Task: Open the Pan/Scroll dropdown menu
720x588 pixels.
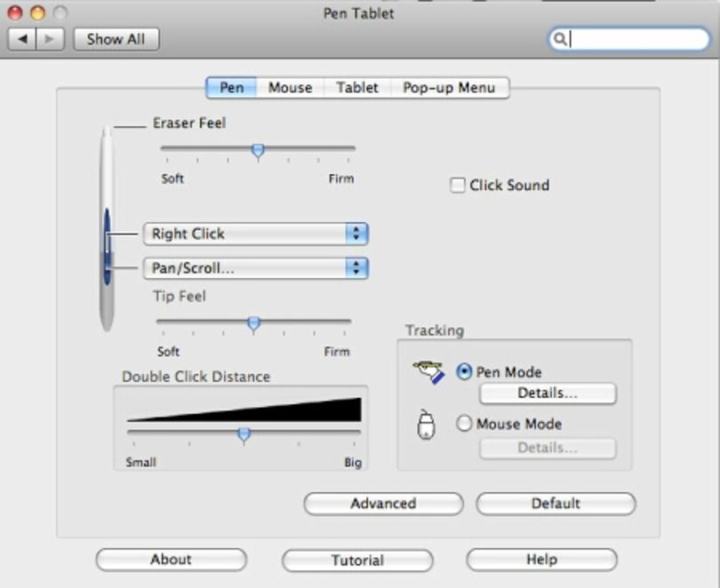Action: coord(256,268)
